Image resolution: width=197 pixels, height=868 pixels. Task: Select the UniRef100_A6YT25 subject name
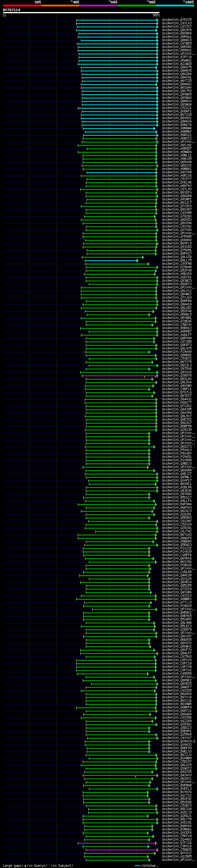click(177, 81)
